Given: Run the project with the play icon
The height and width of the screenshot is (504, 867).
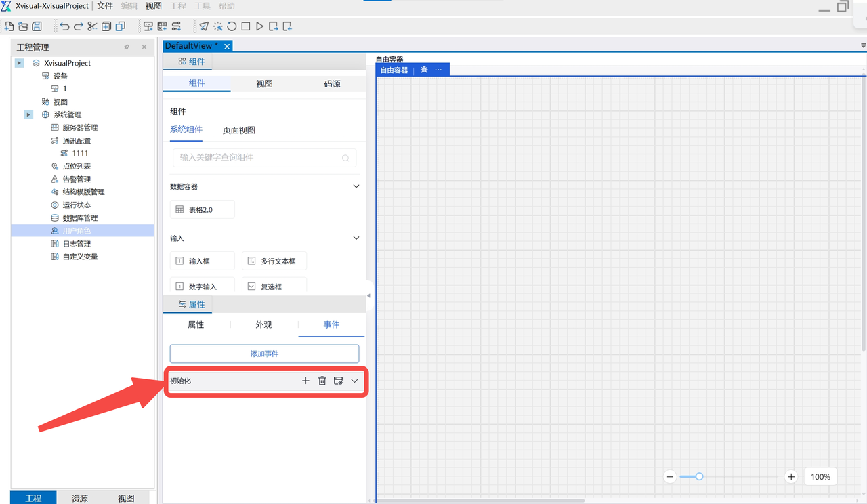Looking at the screenshot, I should pos(259,26).
